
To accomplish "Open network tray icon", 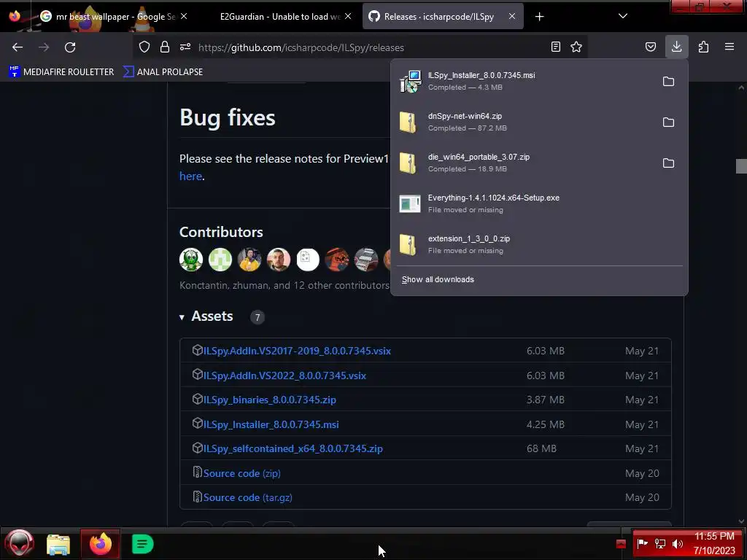I will click(x=659, y=543).
